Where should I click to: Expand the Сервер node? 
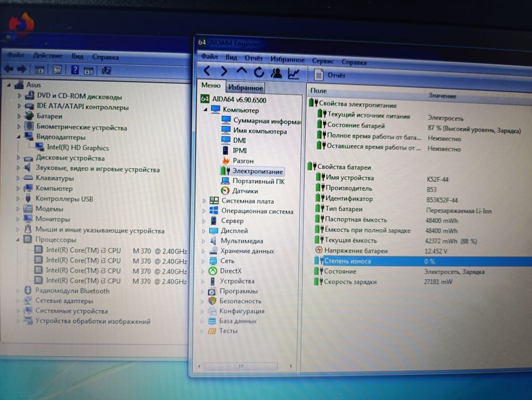(x=203, y=221)
